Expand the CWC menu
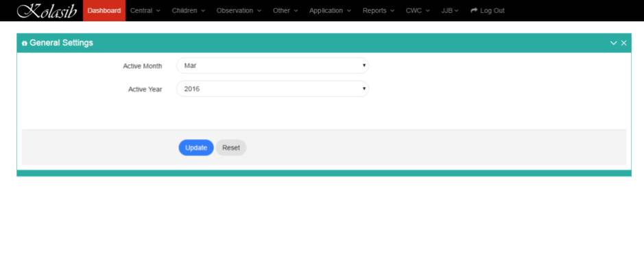This screenshot has height=274, width=644. 418,11
